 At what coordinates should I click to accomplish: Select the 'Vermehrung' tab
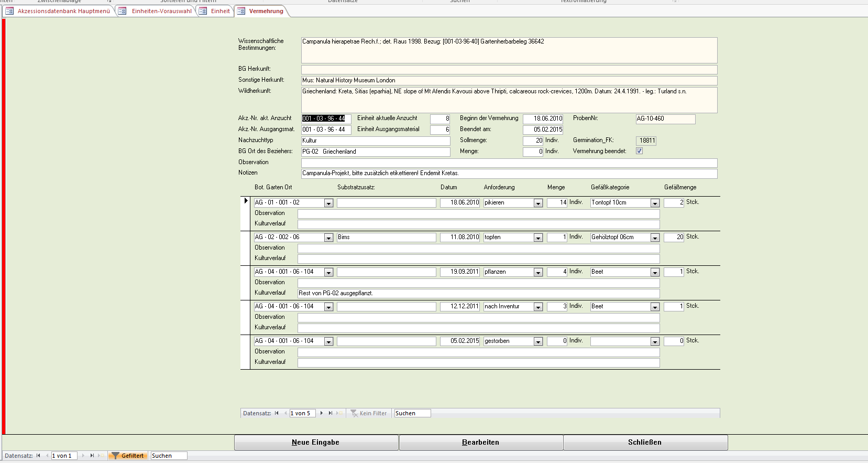pos(261,11)
